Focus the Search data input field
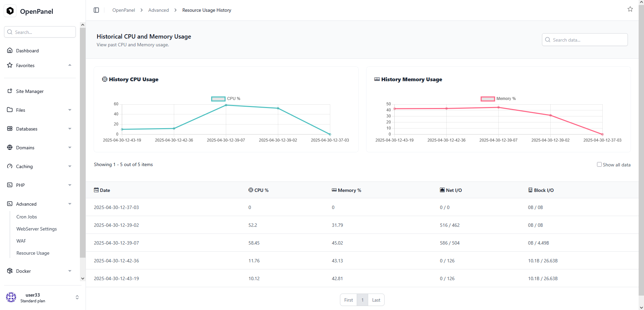The height and width of the screenshot is (310, 644). (x=589, y=40)
